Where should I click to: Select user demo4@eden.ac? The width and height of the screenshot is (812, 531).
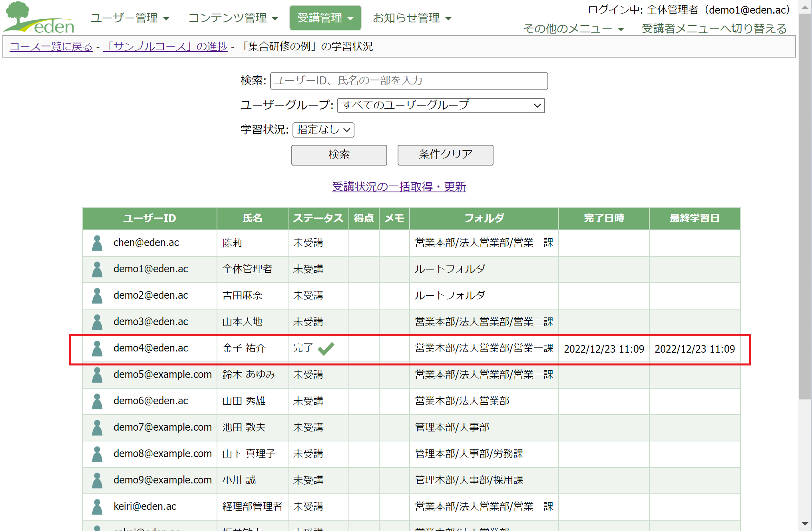pos(151,348)
